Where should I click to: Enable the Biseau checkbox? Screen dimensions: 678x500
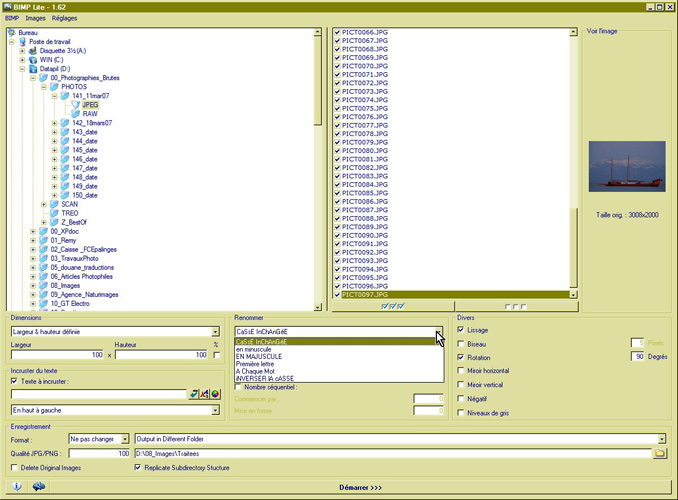point(460,343)
